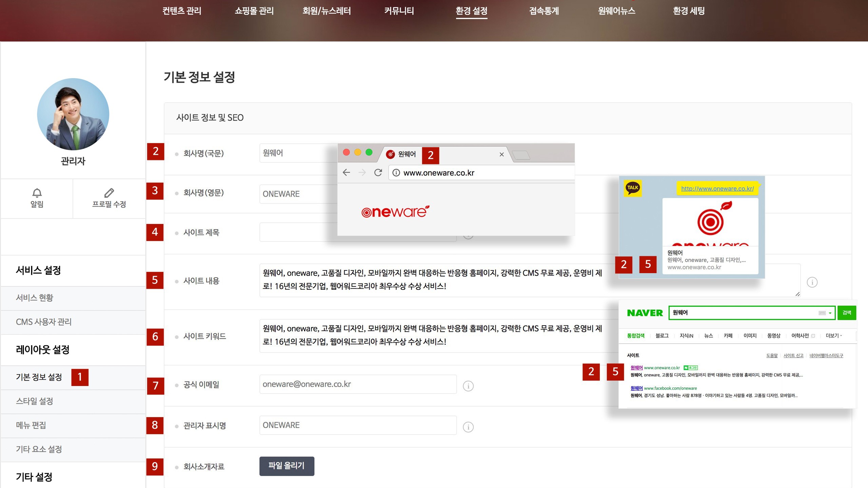Open the Naver search box dropdown arrow
This screenshot has height=488, width=868.
click(830, 313)
